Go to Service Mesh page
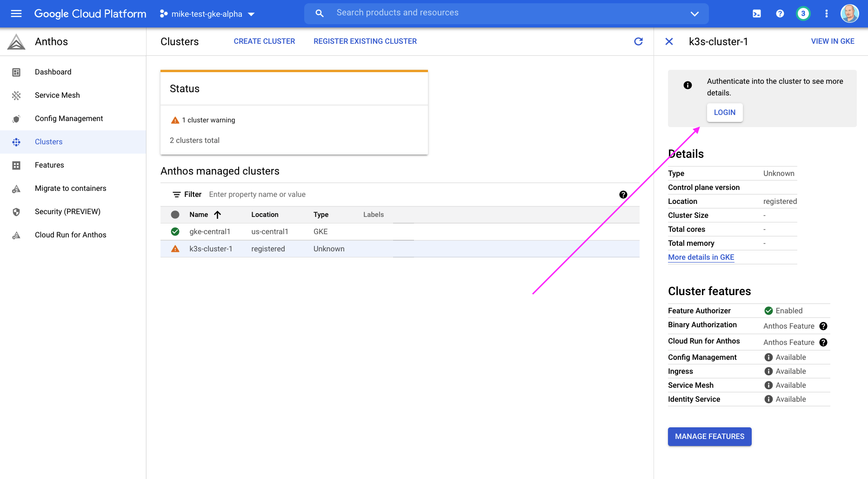This screenshot has height=479, width=868. click(73, 95)
